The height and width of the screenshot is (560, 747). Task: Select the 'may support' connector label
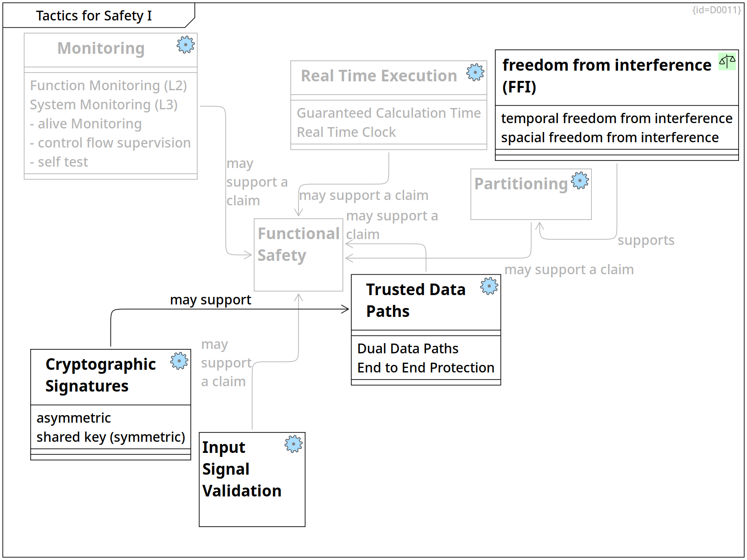coord(210,300)
